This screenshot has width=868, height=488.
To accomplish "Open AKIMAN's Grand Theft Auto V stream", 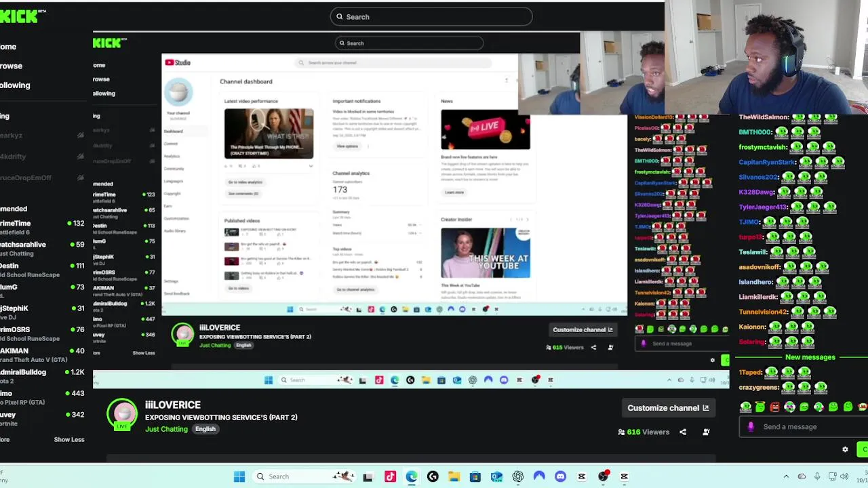I will pos(42,355).
